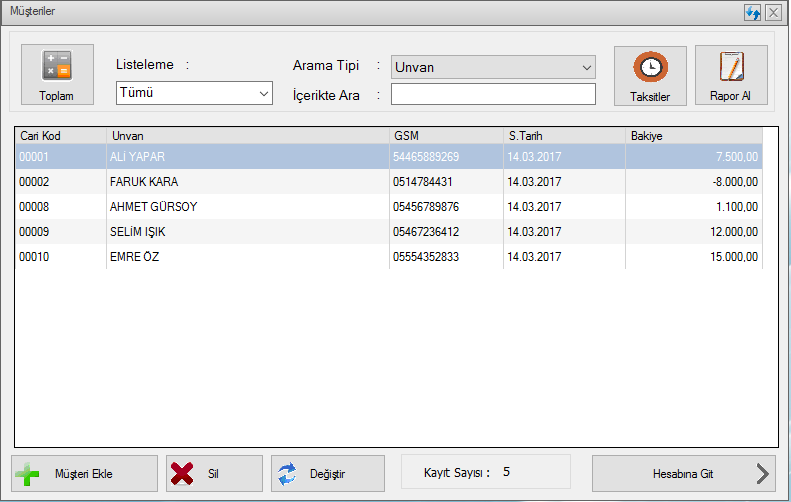The width and height of the screenshot is (791, 502).
Task: Click the blue restore icon in title bar
Action: pyautogui.click(x=753, y=13)
